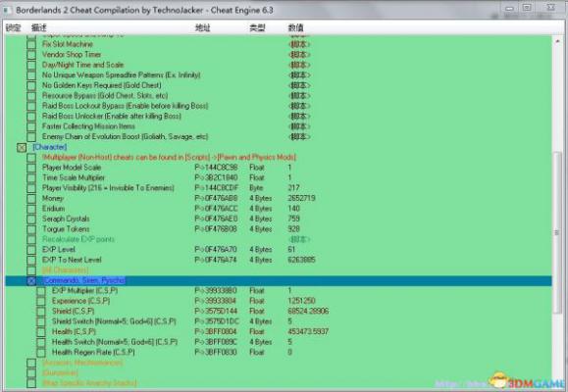The width and height of the screenshot is (568, 392).
Task: Freeze Health (C.S.P) checkbox
Action: pos(41,332)
